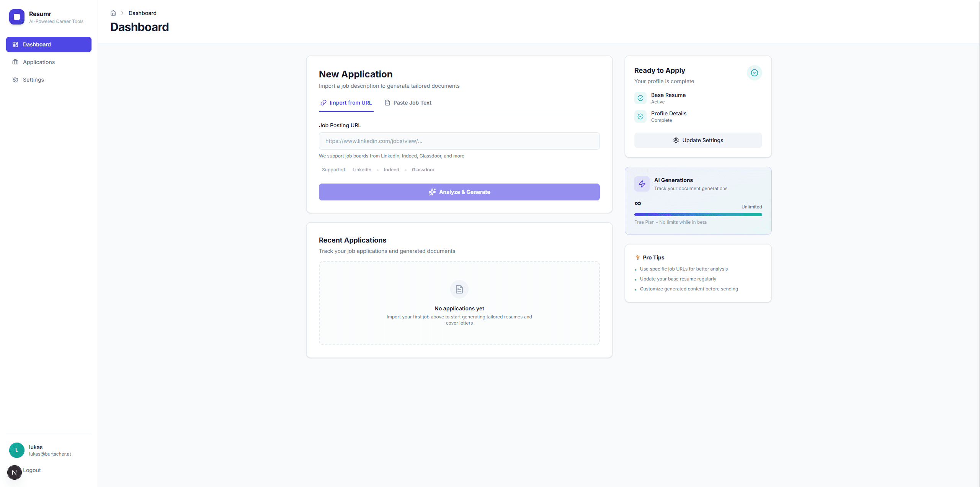Click the Resumr logo square
The image size is (980, 487).
coord(16,16)
